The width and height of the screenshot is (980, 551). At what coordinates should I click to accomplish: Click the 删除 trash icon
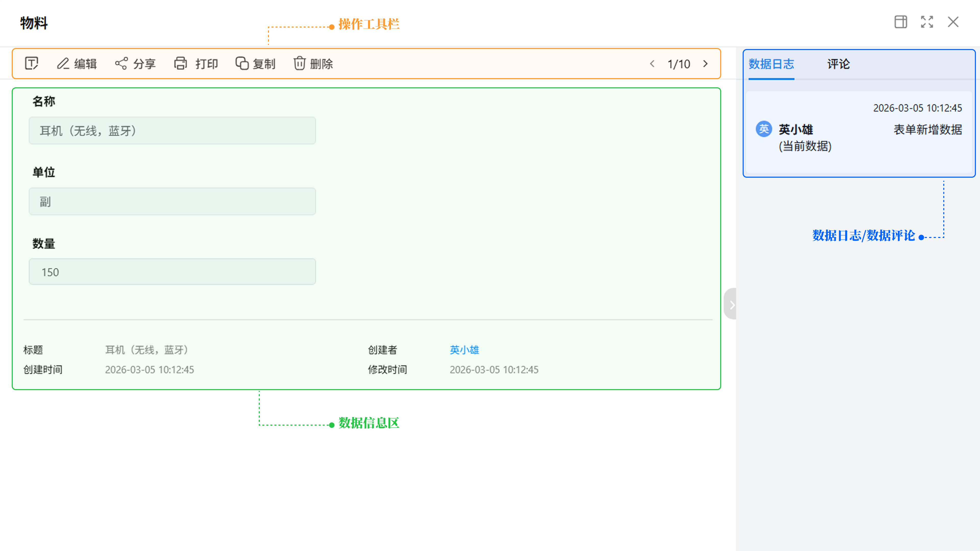pos(299,64)
